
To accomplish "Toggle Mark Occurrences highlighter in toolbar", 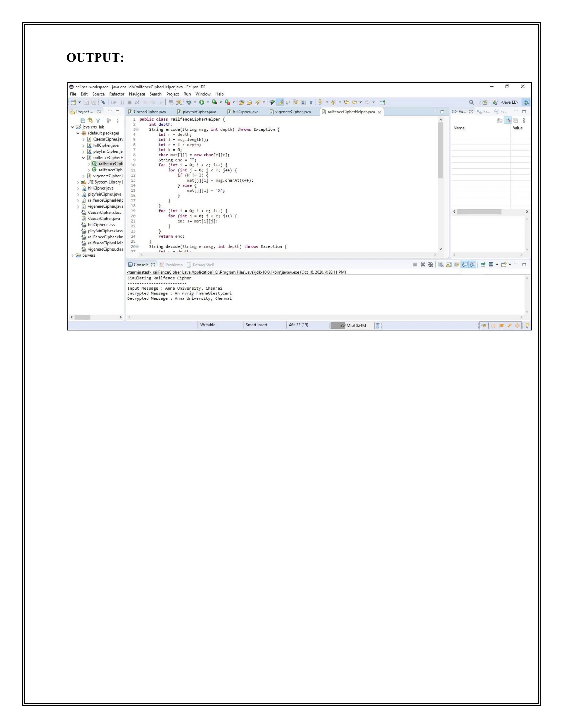I will 280,102.
